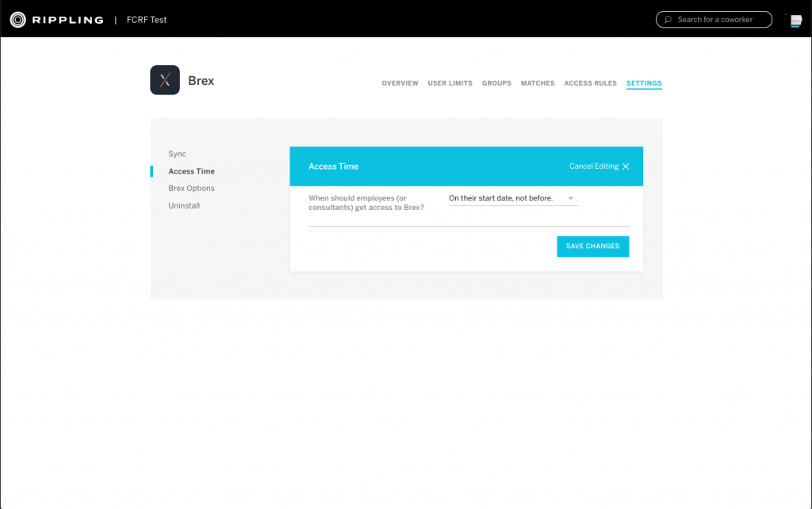812x509 pixels.
Task: Switch to the Overview tab
Action: pyautogui.click(x=400, y=83)
